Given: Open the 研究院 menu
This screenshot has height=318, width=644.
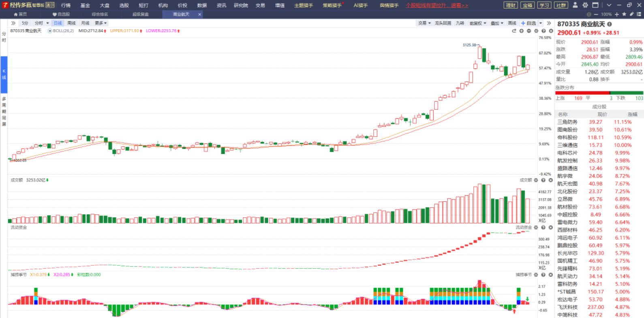Looking at the screenshot, I should coord(241,5).
